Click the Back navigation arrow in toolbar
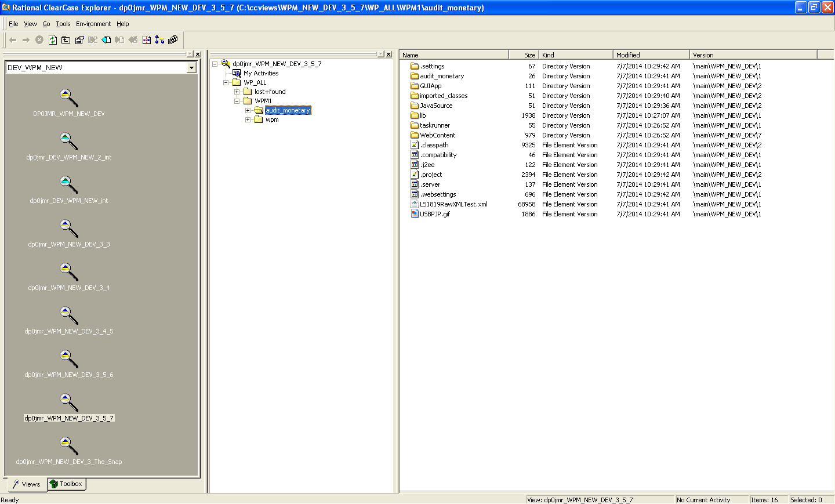This screenshot has width=835, height=504. 13,40
